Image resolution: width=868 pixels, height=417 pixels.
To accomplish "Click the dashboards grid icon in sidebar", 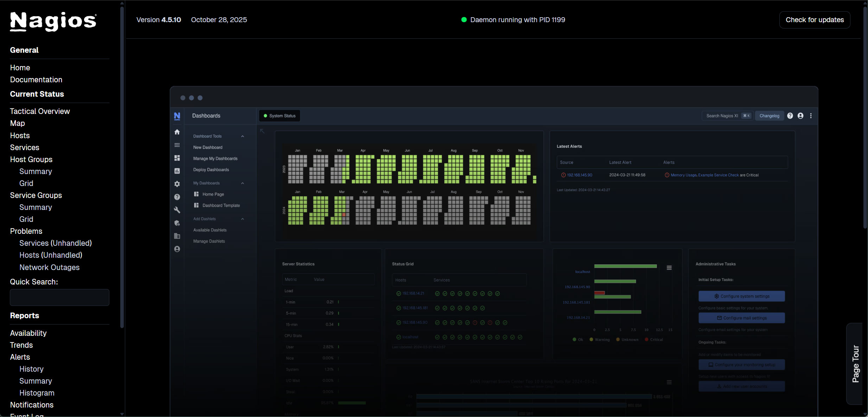I will (x=177, y=158).
